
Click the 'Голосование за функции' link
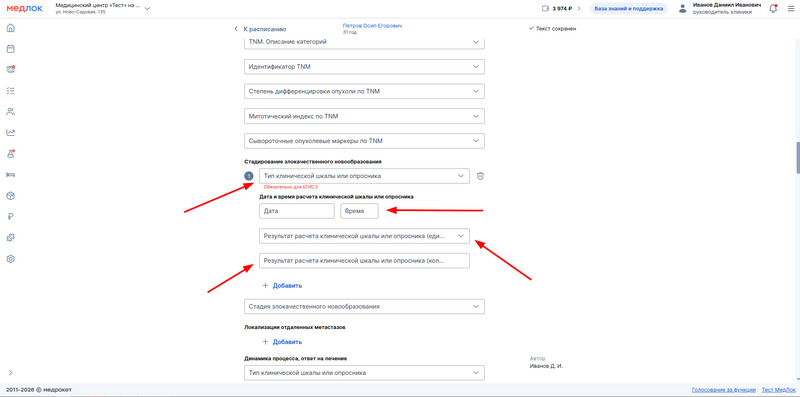723,390
